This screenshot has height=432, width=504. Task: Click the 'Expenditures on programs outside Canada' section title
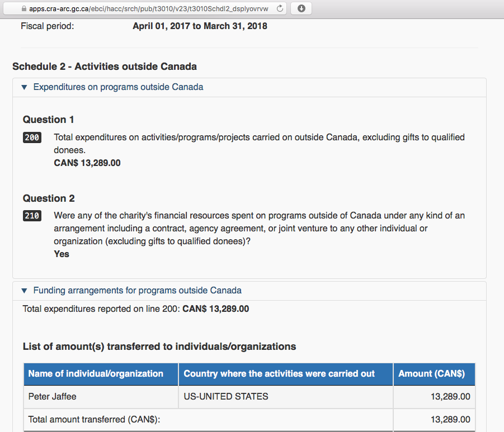point(118,87)
